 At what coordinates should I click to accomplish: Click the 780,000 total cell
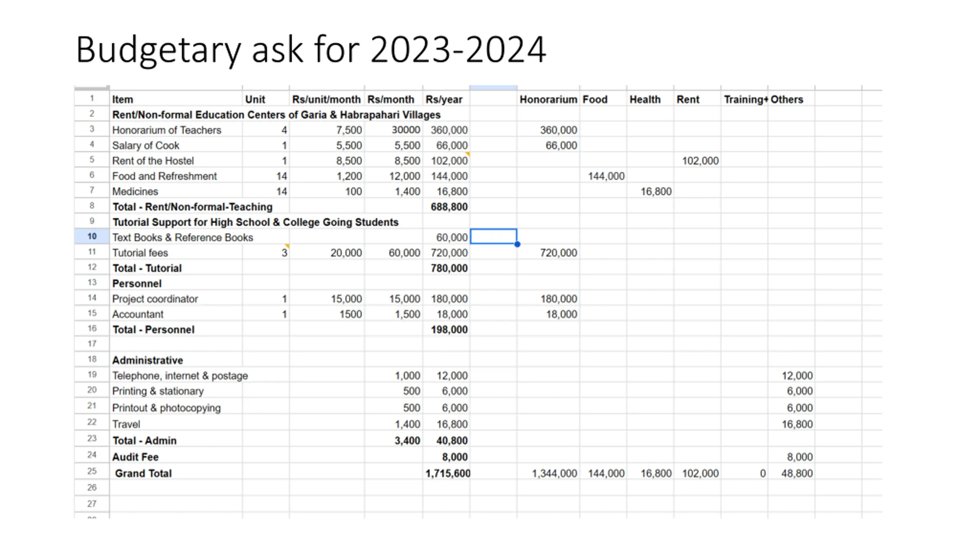coord(446,268)
